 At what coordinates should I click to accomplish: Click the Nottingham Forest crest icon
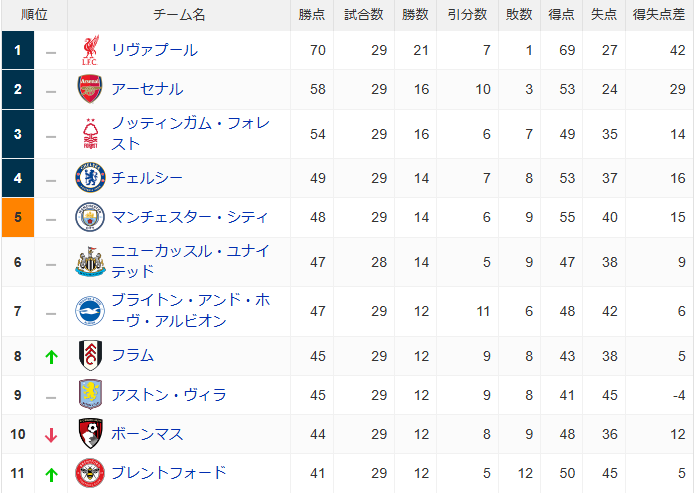click(x=90, y=134)
